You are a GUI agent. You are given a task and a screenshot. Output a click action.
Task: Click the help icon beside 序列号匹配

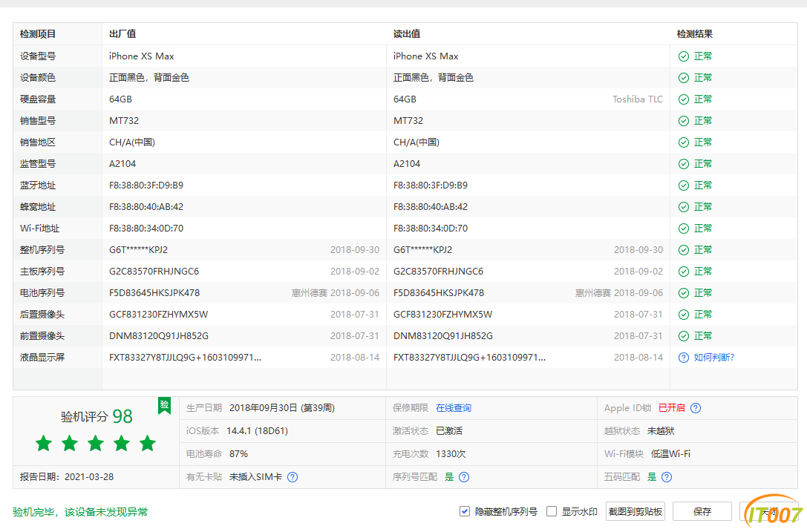[464, 477]
